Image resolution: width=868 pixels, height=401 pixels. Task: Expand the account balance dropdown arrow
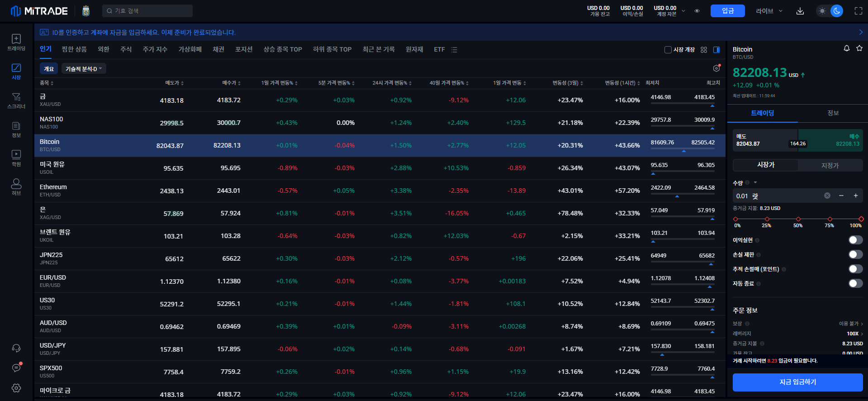coord(683,11)
